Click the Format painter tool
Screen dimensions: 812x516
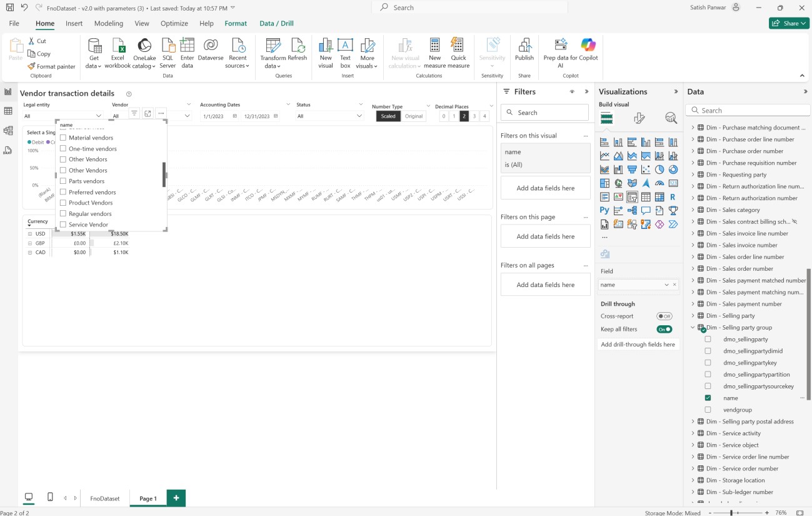click(x=51, y=66)
